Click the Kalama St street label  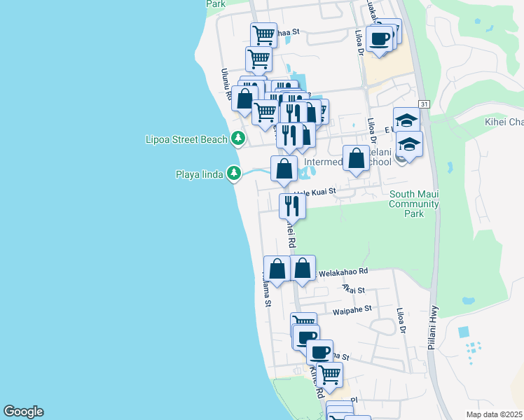[266, 289]
